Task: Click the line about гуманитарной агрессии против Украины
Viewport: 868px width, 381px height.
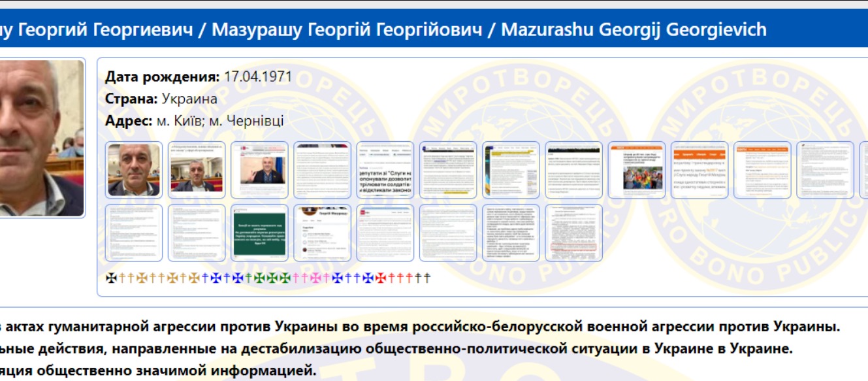Action: point(421,326)
